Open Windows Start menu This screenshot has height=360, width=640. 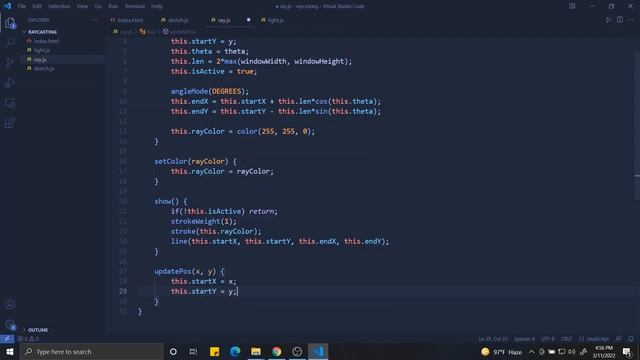click(x=9, y=351)
